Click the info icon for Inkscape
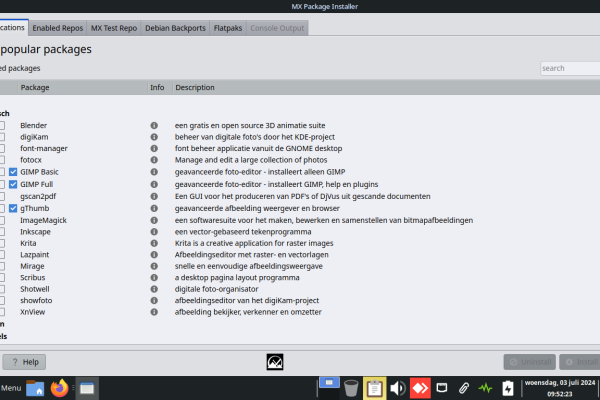The height and width of the screenshot is (400, 600). pyautogui.click(x=154, y=231)
